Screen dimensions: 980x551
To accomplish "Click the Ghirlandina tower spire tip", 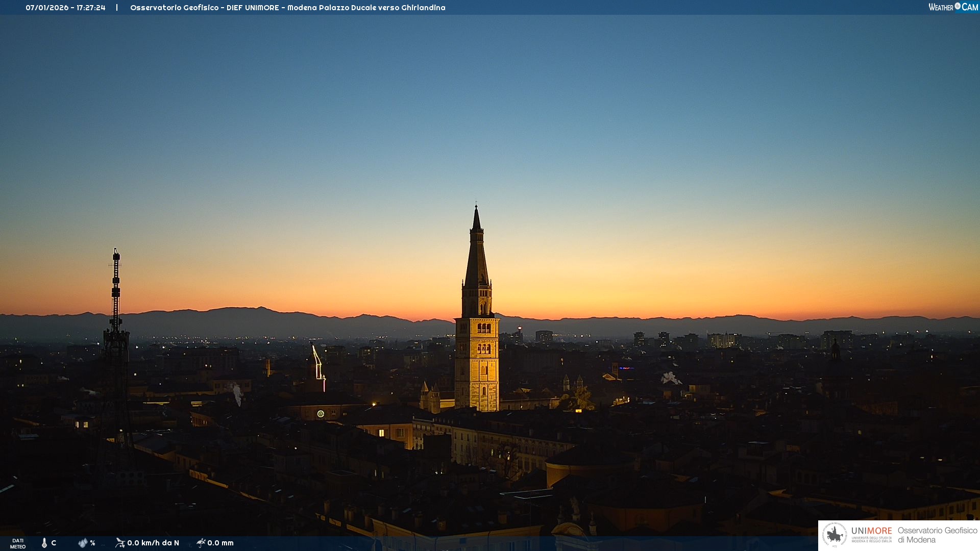I will pos(476,206).
